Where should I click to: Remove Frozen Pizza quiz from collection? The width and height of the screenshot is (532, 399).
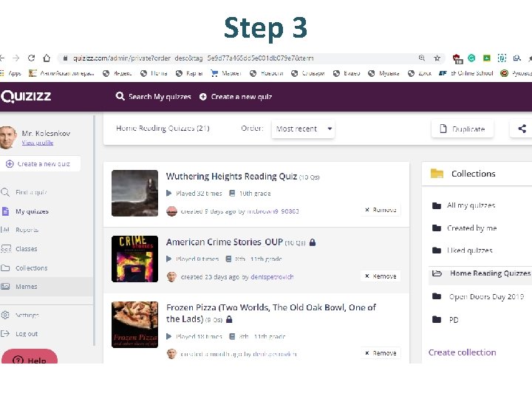click(381, 353)
